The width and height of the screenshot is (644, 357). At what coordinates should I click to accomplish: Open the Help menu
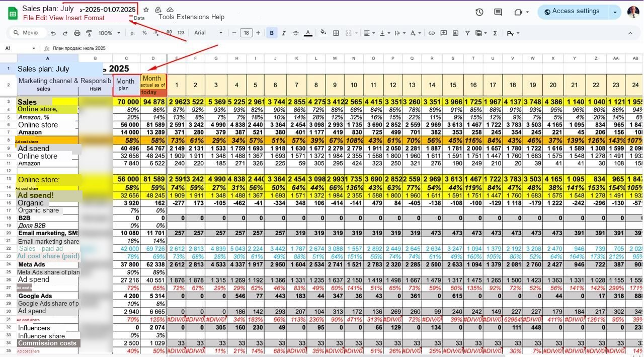[x=217, y=17]
